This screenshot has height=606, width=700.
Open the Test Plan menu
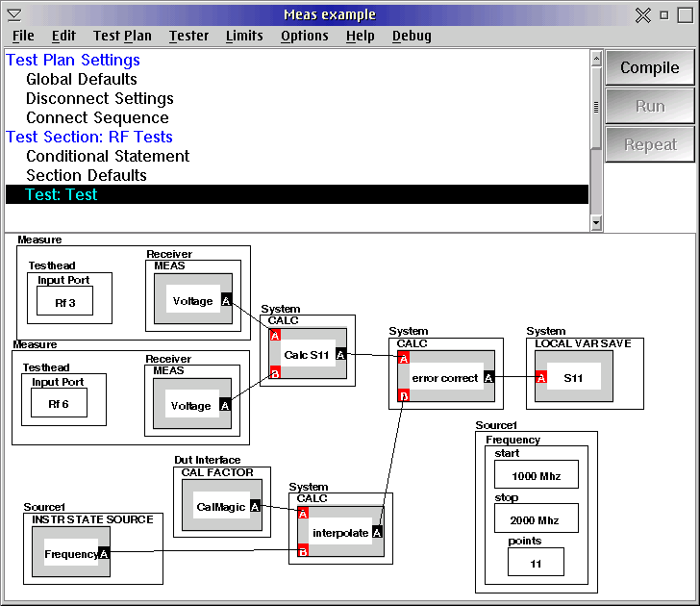click(122, 36)
